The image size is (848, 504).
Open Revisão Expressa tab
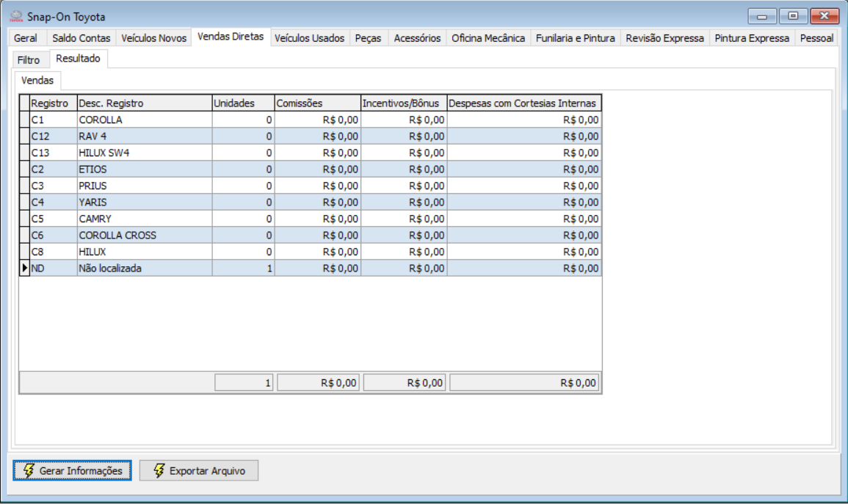[664, 38]
